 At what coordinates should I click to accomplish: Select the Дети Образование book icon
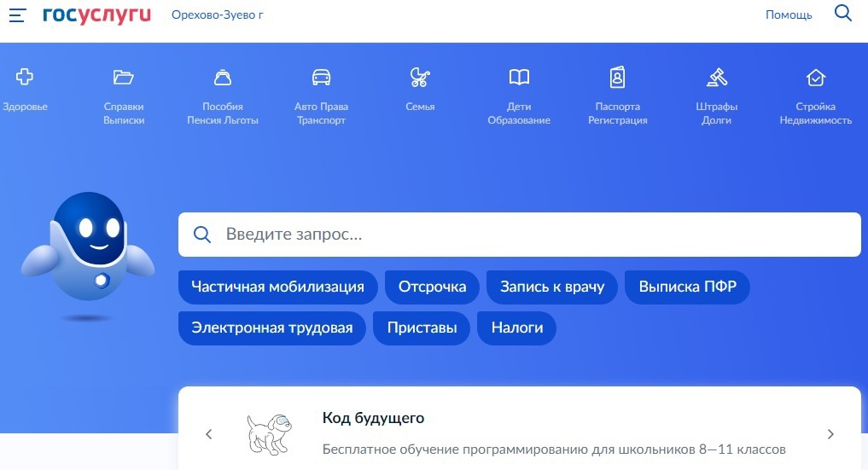coord(519,77)
